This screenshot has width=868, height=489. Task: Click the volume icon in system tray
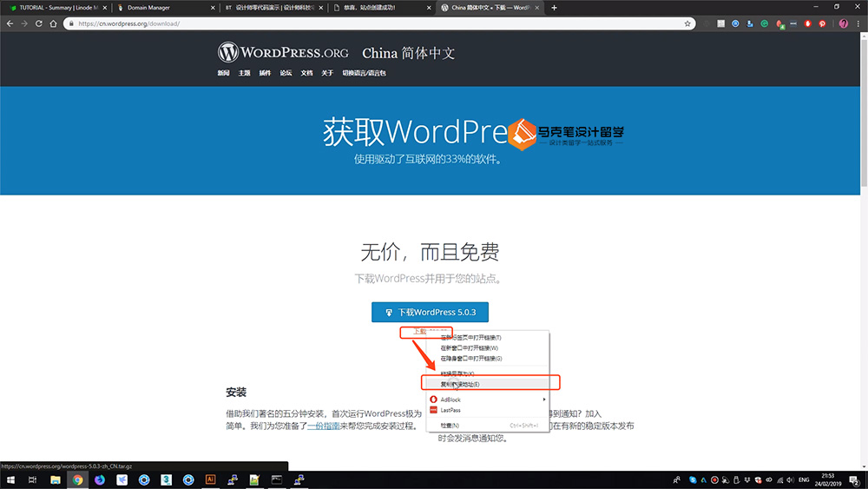click(790, 479)
